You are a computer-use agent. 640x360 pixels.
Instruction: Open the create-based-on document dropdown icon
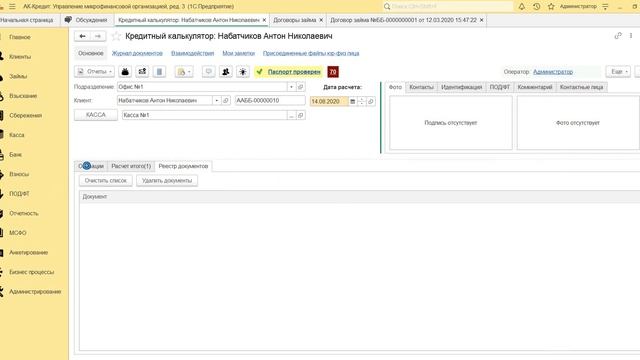tap(184, 72)
